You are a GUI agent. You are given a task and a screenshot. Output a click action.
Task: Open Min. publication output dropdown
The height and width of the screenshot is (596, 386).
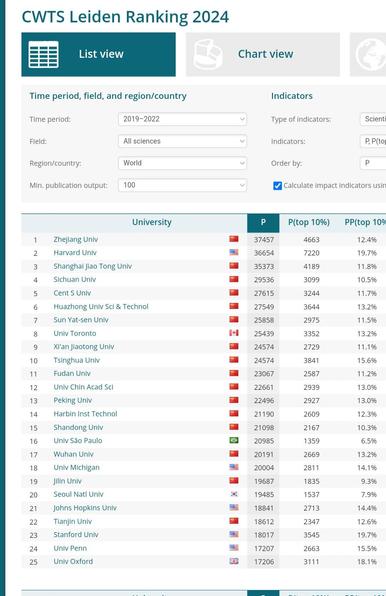182,185
